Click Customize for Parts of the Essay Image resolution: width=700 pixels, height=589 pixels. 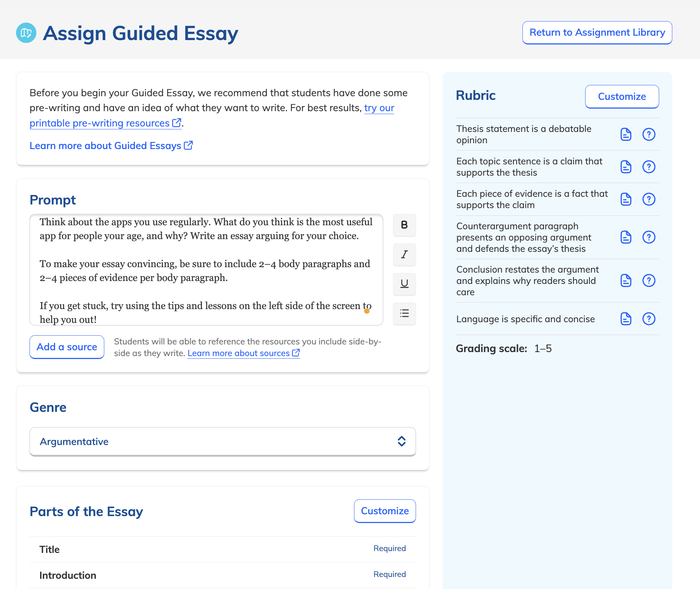[385, 511]
